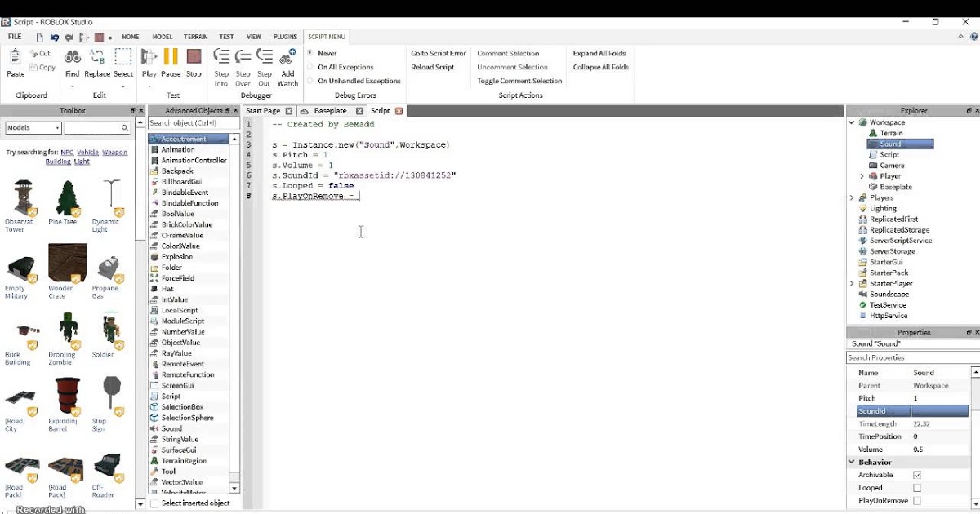Click Go to Script Error

point(439,53)
